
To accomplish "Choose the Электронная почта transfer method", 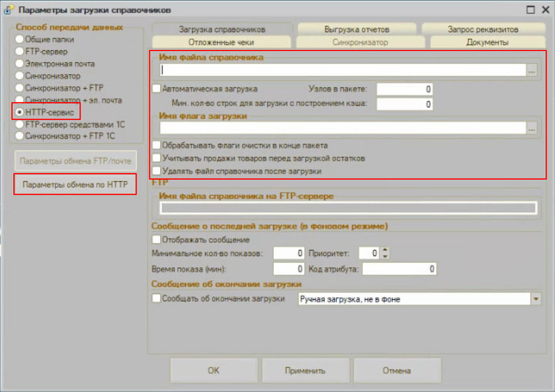I will pyautogui.click(x=20, y=64).
